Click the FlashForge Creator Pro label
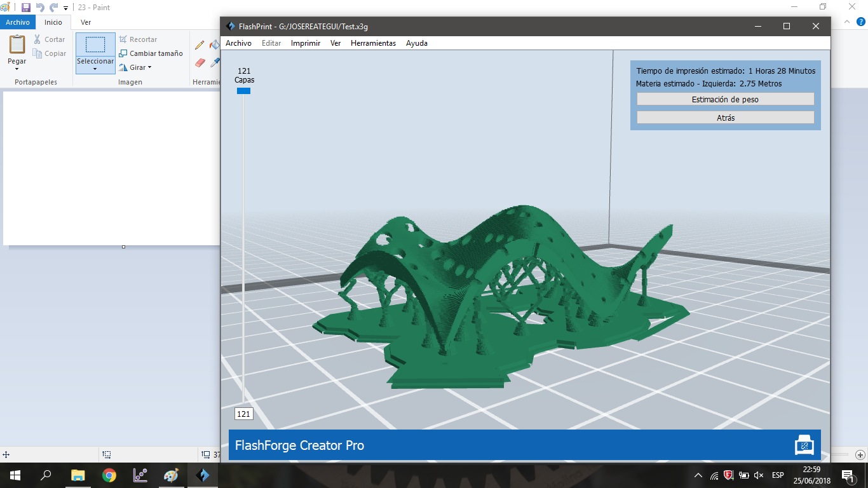The height and width of the screenshot is (488, 868). (299, 445)
